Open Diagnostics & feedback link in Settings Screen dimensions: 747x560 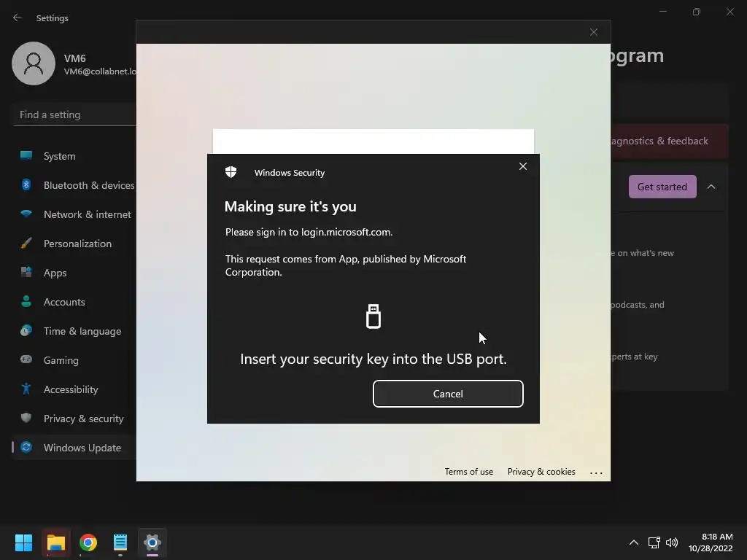point(659,141)
